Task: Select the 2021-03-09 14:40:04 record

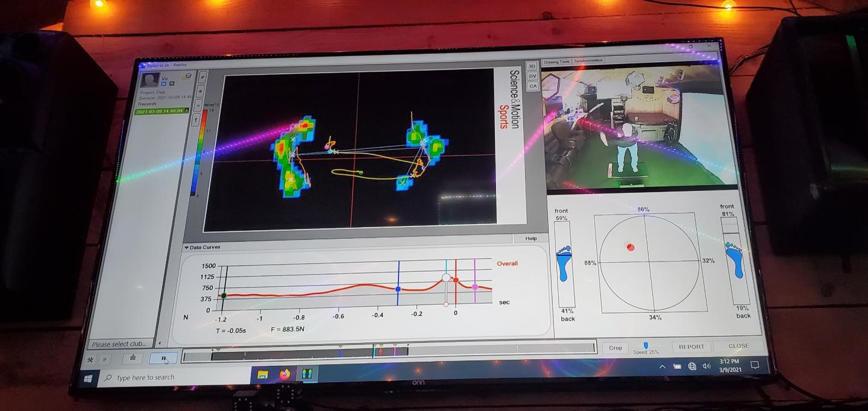Action: pyautogui.click(x=160, y=111)
